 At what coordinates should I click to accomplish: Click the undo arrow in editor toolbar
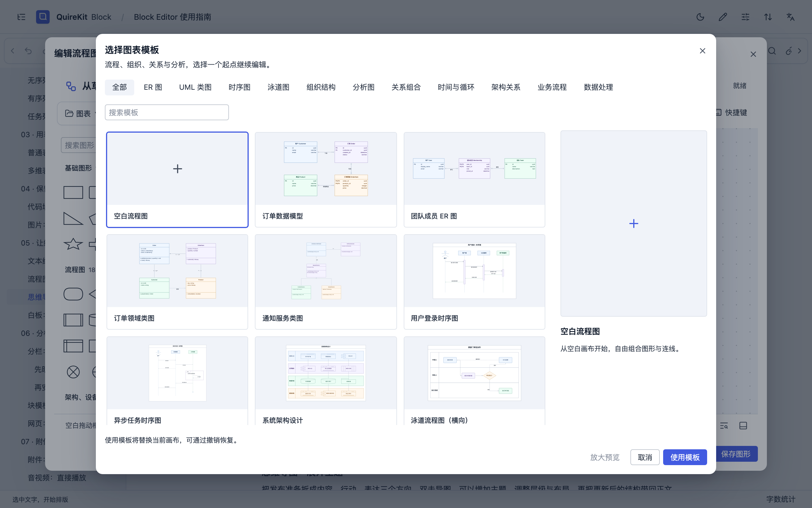[x=28, y=51]
